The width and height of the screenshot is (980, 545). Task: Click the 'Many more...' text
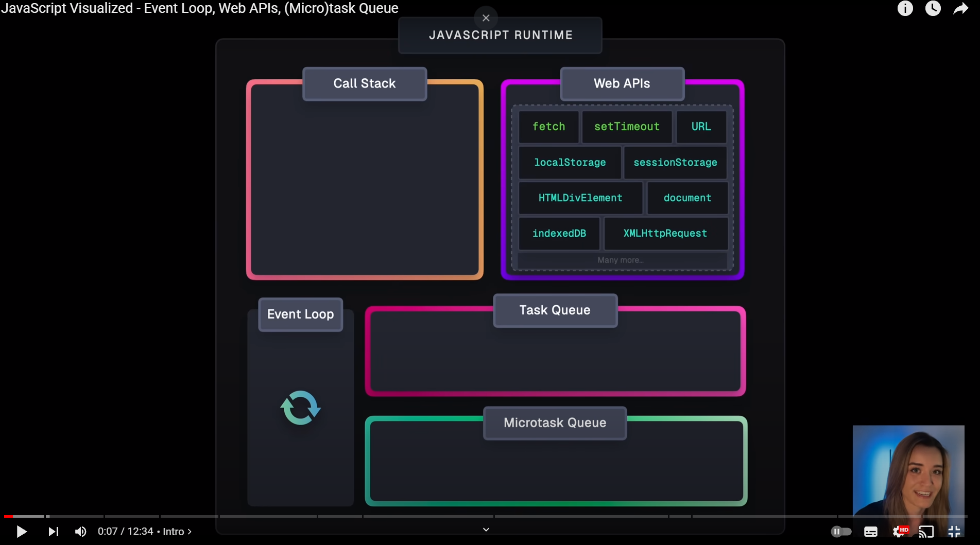tap(621, 260)
